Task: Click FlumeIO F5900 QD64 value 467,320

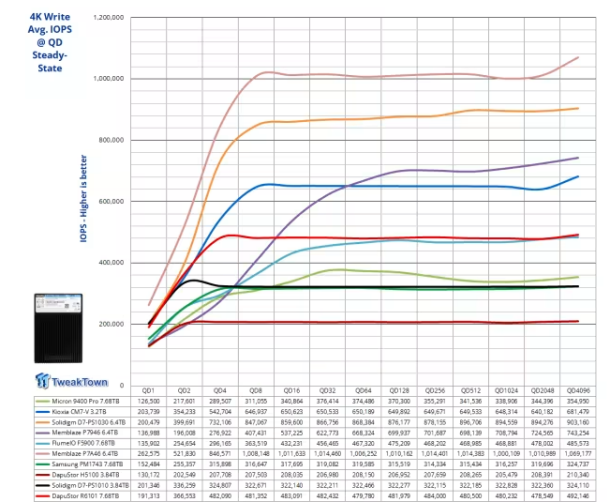Action: tap(363, 443)
